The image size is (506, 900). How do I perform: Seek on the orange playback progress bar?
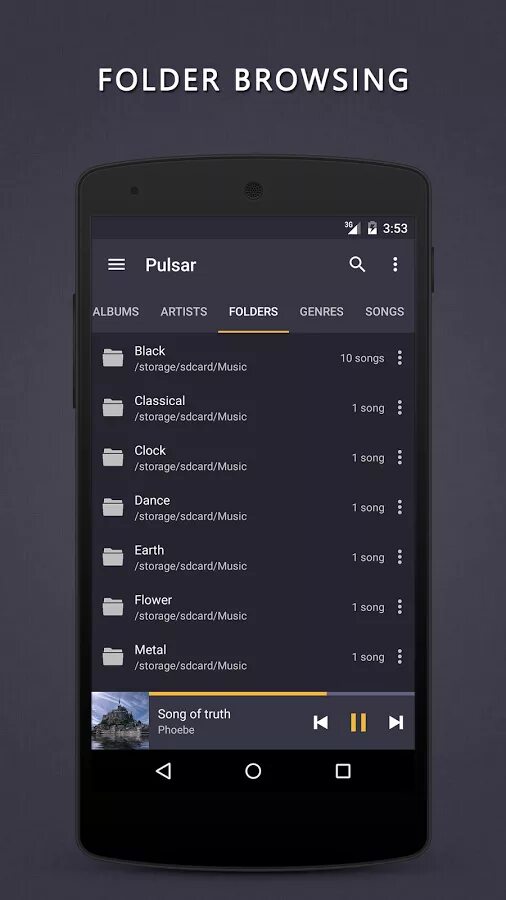point(281,694)
